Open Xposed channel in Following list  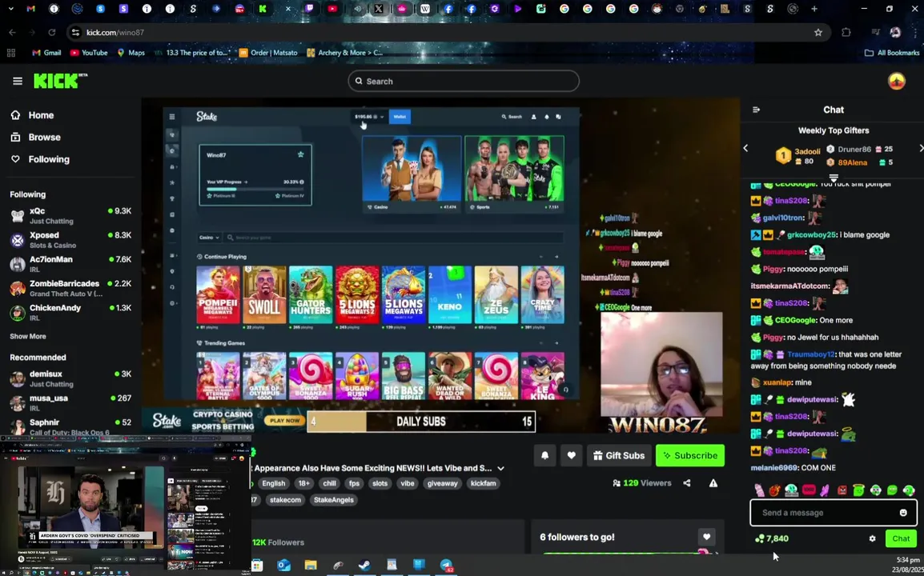pyautogui.click(x=70, y=240)
